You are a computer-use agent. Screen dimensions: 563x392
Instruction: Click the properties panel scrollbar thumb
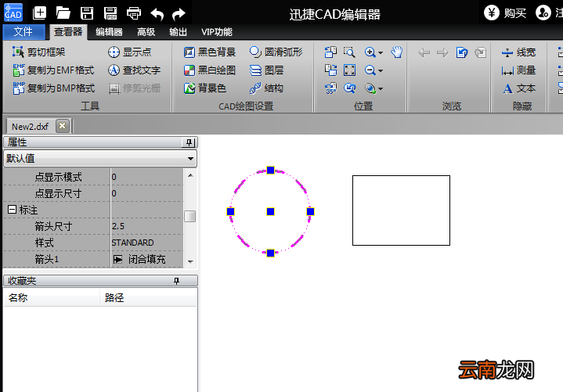(x=190, y=216)
